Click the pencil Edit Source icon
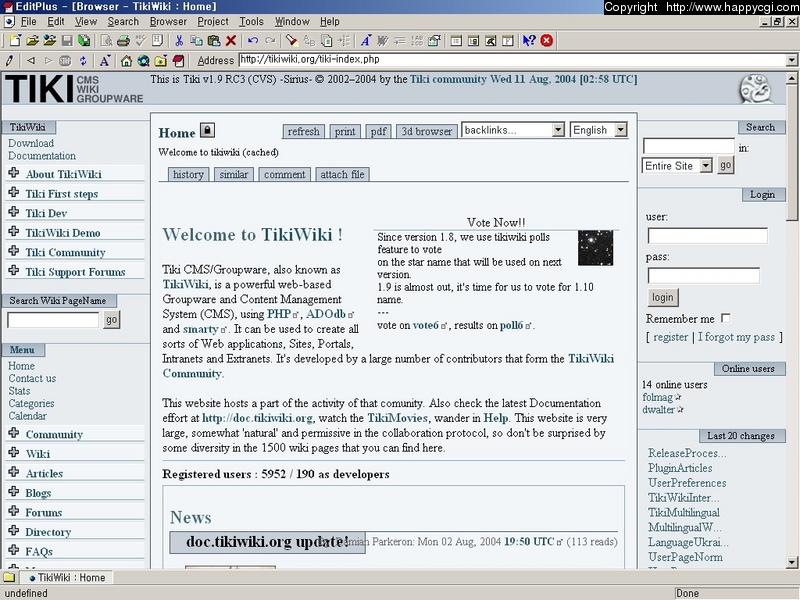The image size is (800, 600). (x=10, y=61)
